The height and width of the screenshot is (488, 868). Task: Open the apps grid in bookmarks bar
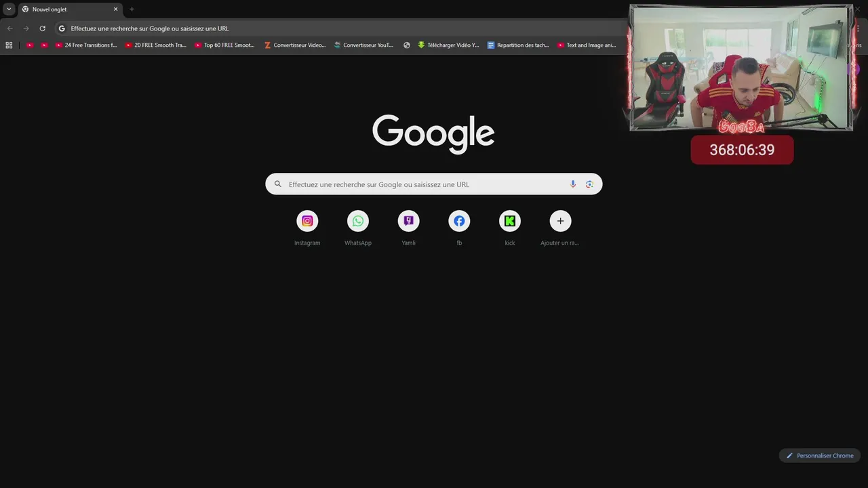point(9,45)
